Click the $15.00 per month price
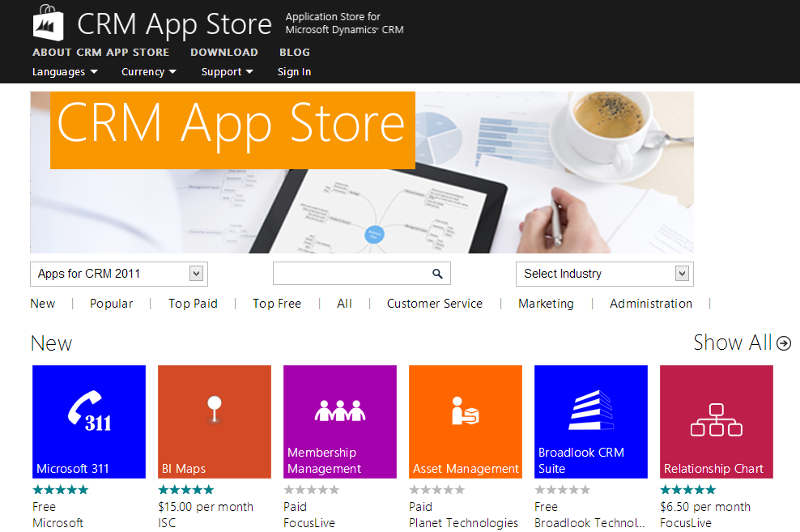The image size is (800, 532). 206,507
